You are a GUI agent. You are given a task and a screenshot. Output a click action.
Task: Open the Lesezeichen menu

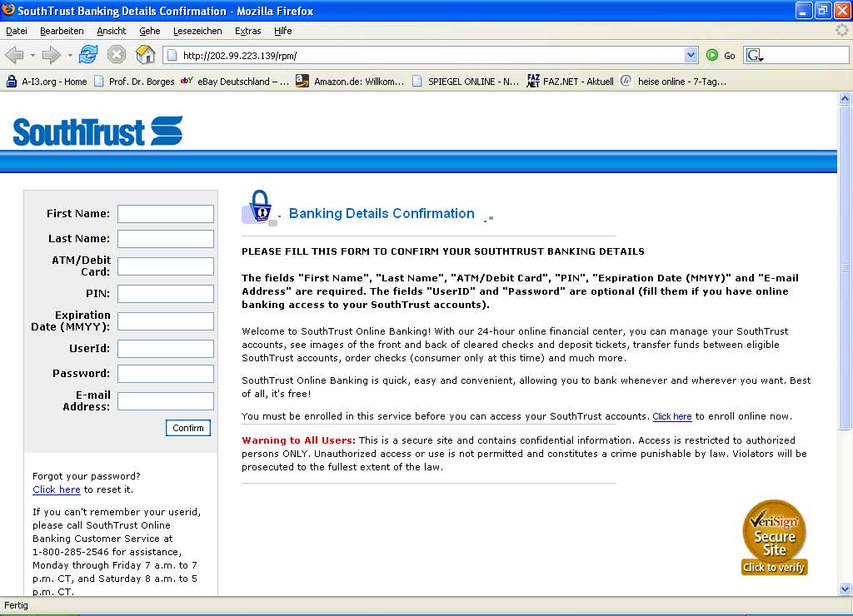197,31
